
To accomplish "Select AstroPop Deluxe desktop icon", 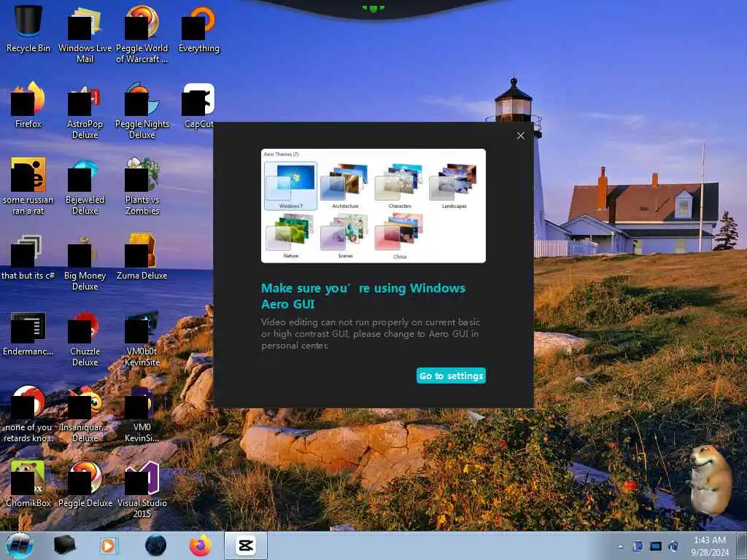I will coord(85,111).
